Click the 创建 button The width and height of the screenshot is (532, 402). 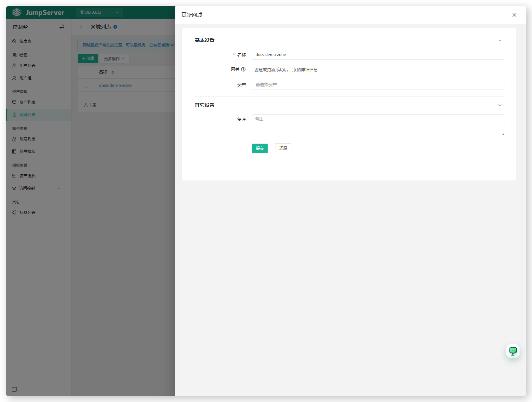tap(88, 59)
